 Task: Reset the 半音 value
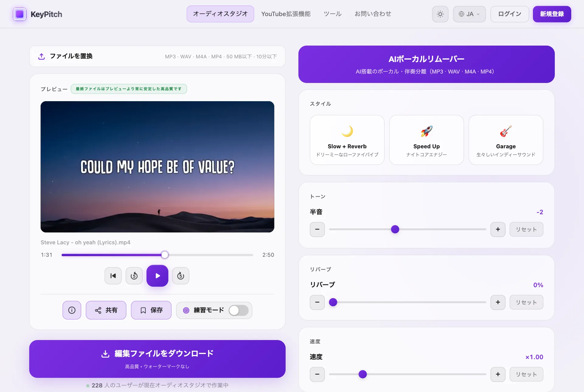pyautogui.click(x=527, y=229)
